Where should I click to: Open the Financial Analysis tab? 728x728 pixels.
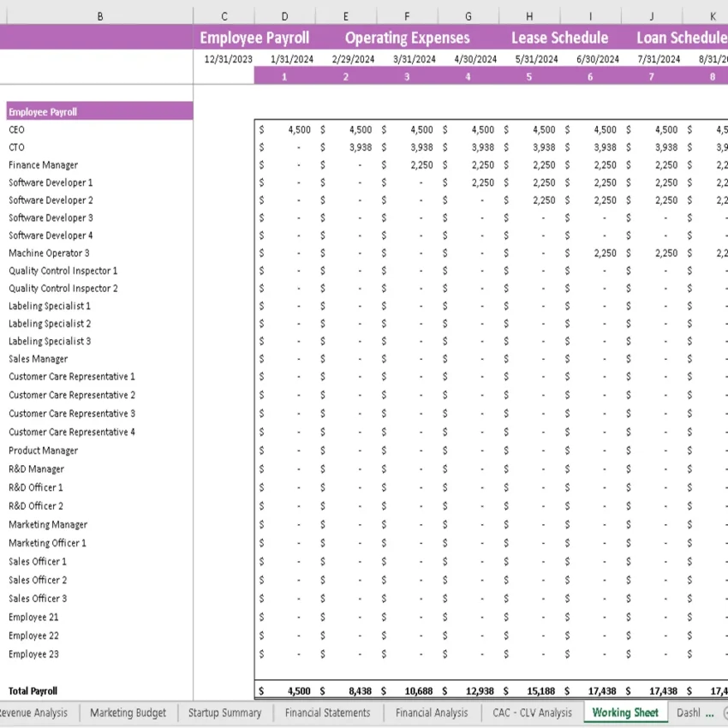pyautogui.click(x=431, y=713)
